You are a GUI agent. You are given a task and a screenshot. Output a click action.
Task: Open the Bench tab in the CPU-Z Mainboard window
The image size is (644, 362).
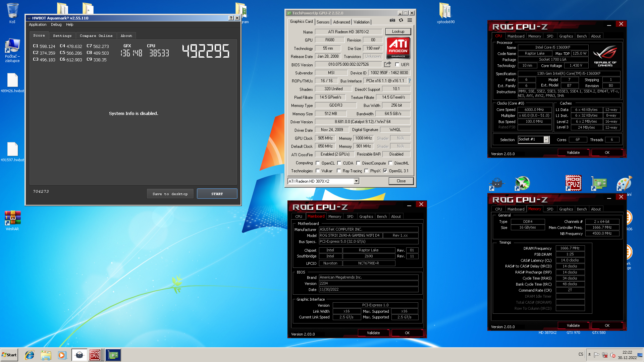(x=382, y=217)
